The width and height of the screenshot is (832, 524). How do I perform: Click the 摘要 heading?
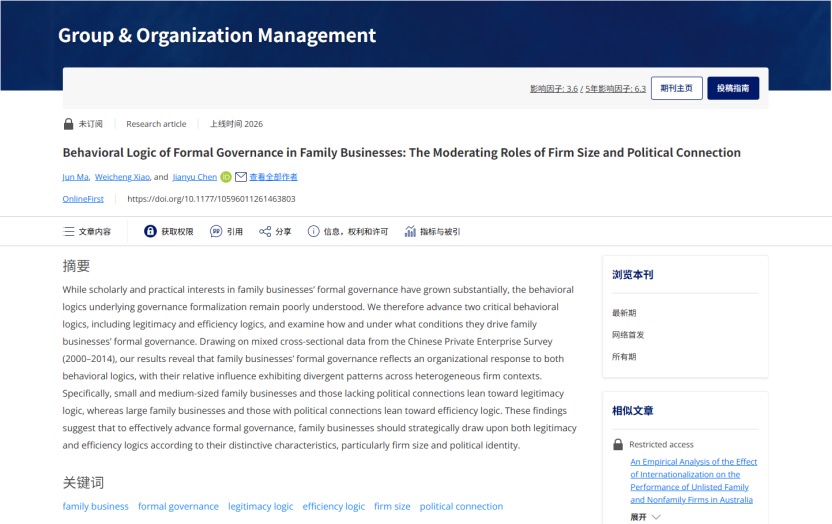pyautogui.click(x=76, y=266)
